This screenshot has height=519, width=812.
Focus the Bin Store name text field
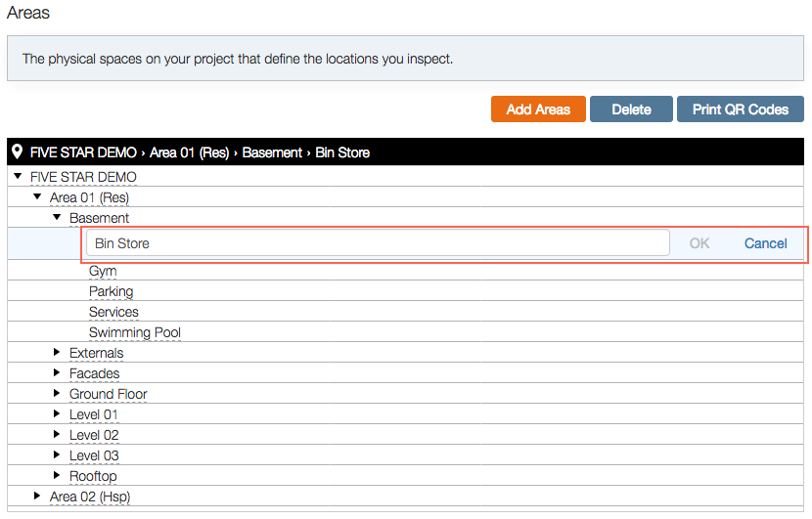click(378, 243)
